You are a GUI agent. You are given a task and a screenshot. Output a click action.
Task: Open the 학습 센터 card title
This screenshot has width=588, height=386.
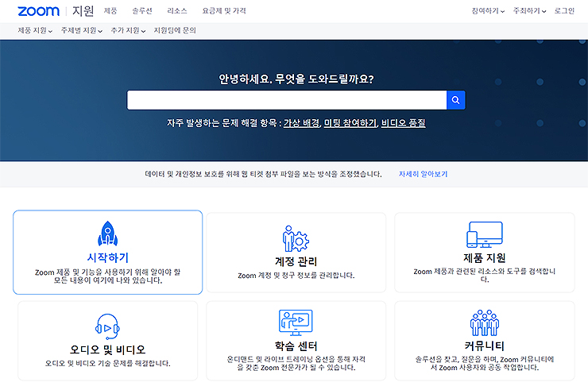coord(296,346)
